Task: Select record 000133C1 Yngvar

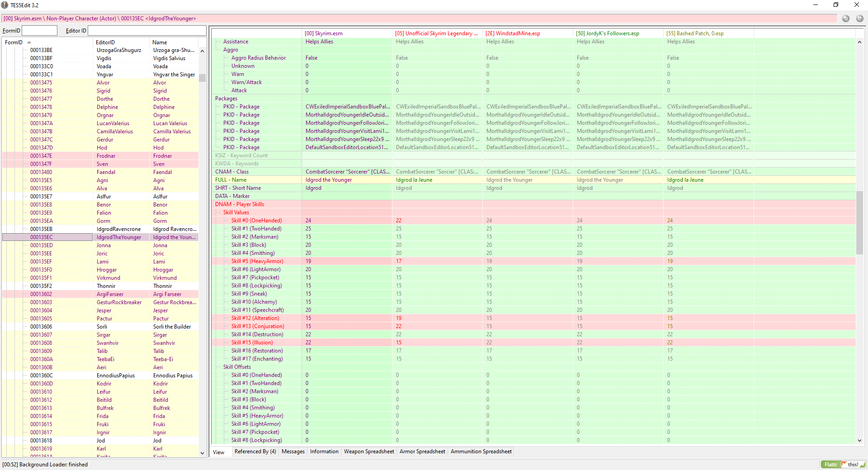Action: pyautogui.click(x=100, y=75)
